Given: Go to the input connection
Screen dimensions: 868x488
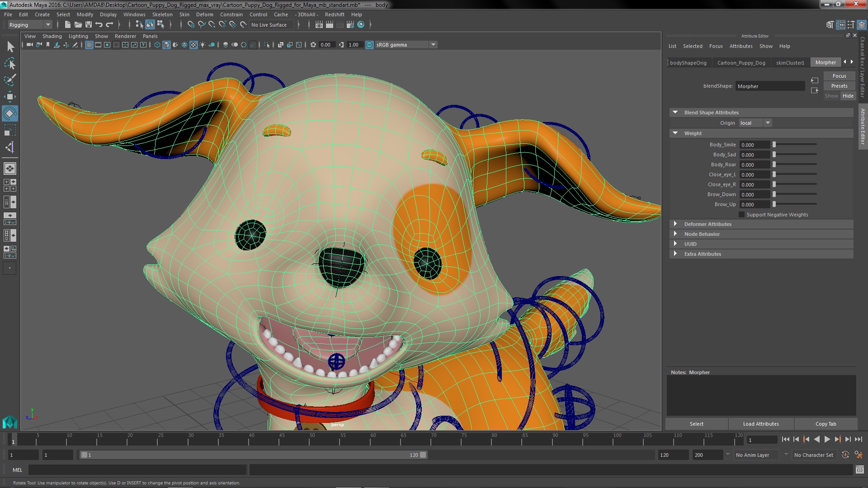Looking at the screenshot, I should coord(815,80).
